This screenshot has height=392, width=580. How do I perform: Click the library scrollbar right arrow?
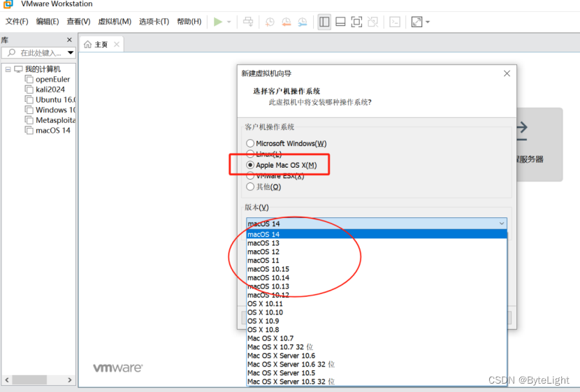tap(70, 380)
